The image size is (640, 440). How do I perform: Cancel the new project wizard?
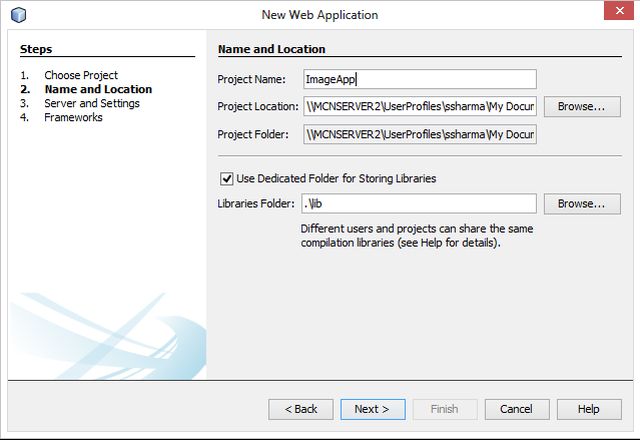(516, 409)
